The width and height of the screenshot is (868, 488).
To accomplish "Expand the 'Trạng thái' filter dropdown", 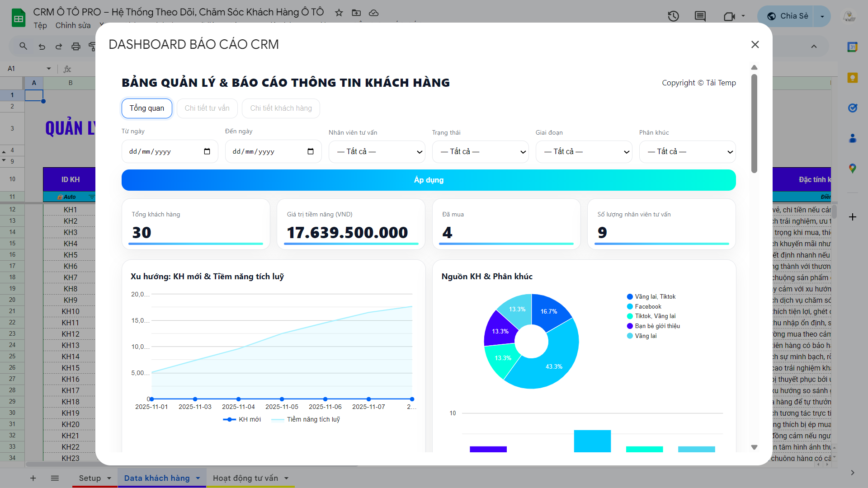I will click(480, 152).
